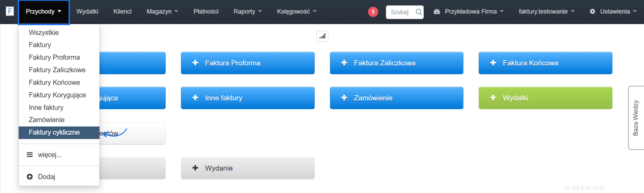Click the search magnifier icon

coord(419,12)
